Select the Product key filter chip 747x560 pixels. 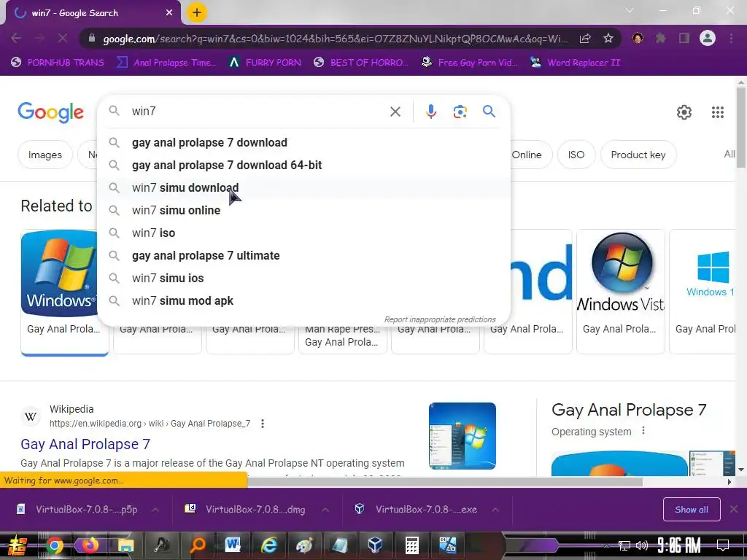pos(638,155)
